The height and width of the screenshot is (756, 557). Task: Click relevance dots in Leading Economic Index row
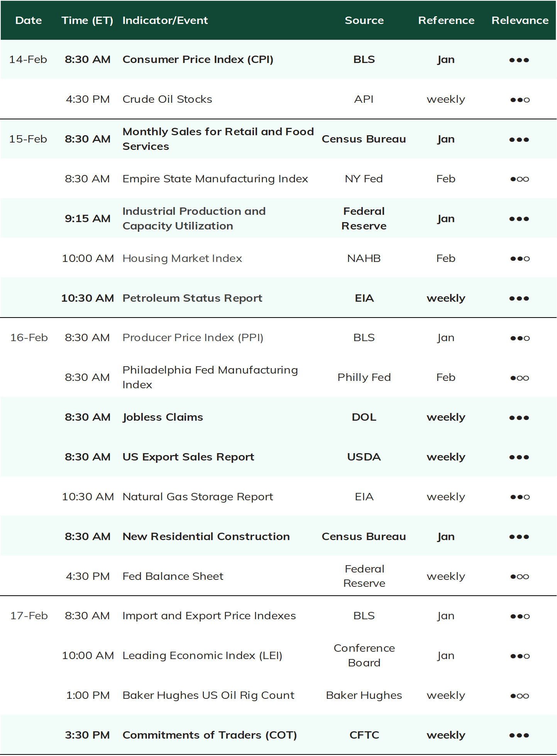click(x=520, y=656)
